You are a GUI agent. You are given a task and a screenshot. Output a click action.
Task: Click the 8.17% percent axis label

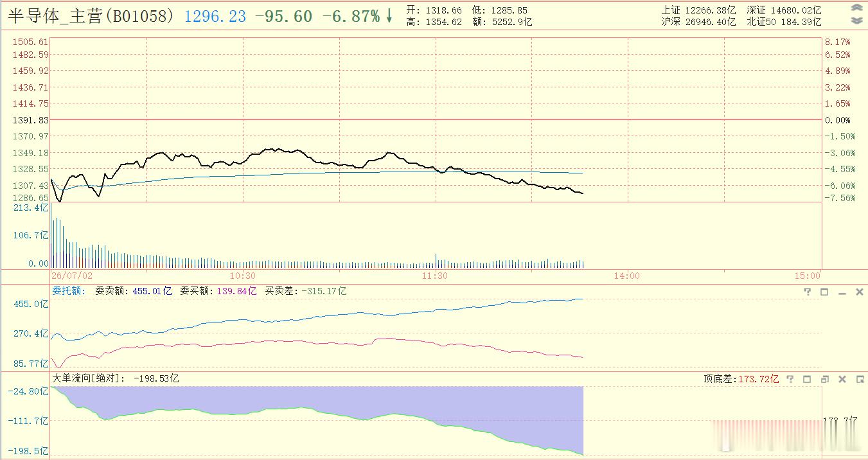(x=838, y=42)
